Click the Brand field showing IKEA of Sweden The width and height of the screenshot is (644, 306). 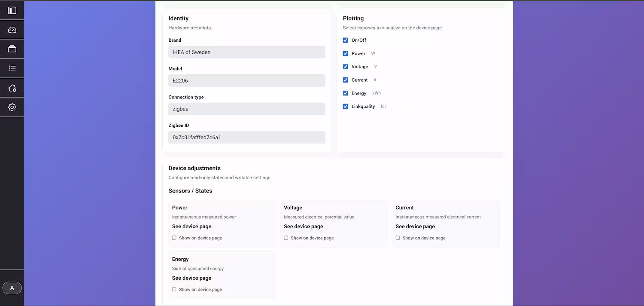pyautogui.click(x=246, y=52)
